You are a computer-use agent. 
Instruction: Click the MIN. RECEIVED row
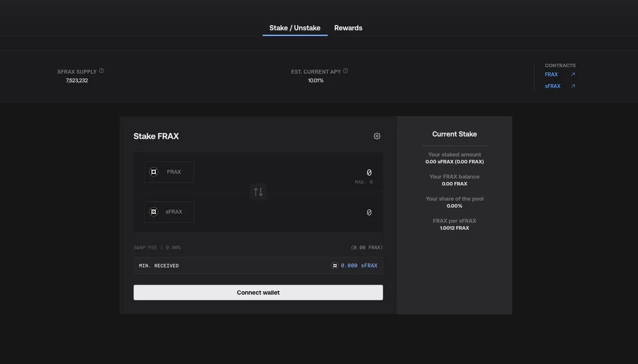[x=258, y=266]
